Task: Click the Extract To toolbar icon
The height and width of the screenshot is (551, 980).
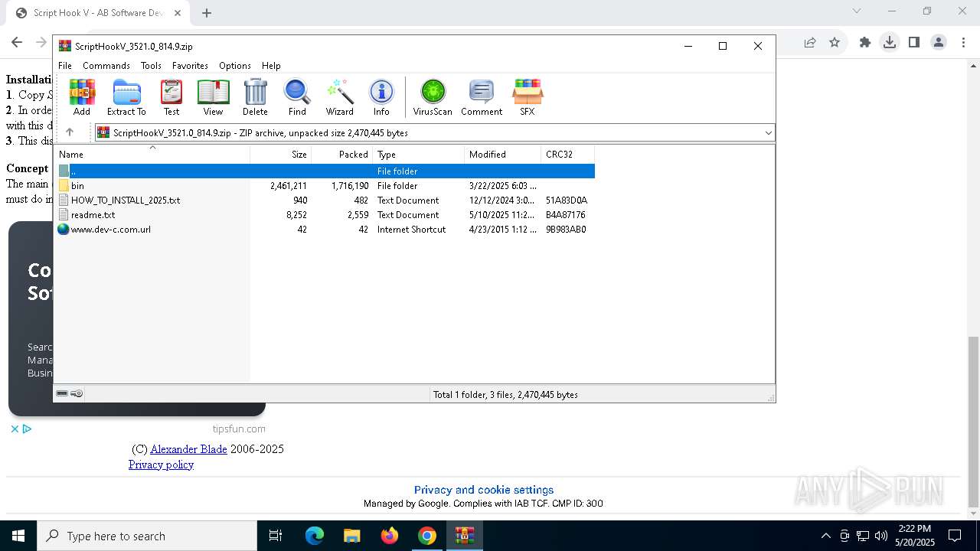Action: coord(126,97)
